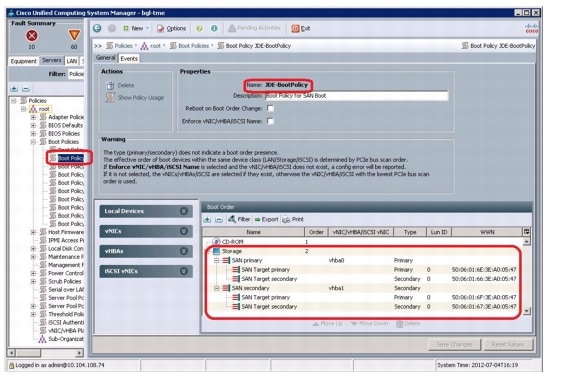Click Export in Boot Order toolbar
The width and height of the screenshot is (576, 376).
click(267, 219)
